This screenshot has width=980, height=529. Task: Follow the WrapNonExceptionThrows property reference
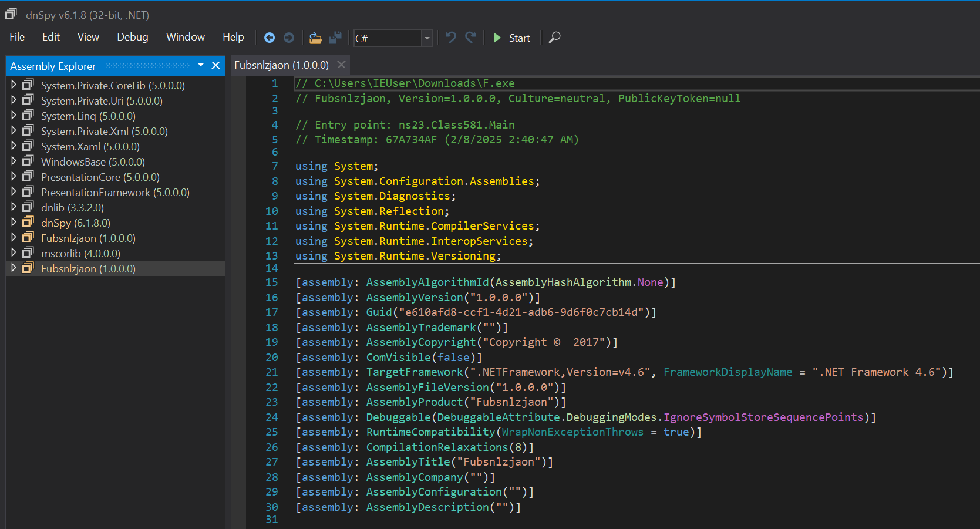click(x=572, y=432)
